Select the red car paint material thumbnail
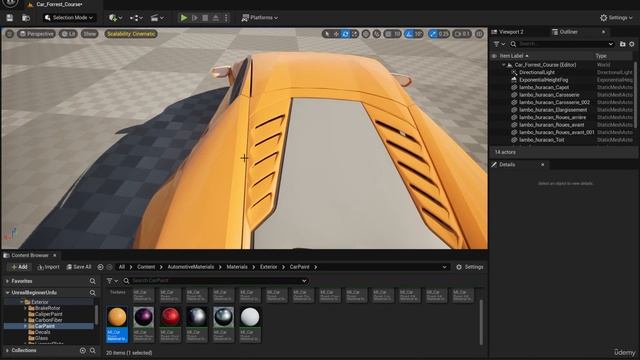Image resolution: width=640 pixels, height=360 pixels. coord(170,317)
